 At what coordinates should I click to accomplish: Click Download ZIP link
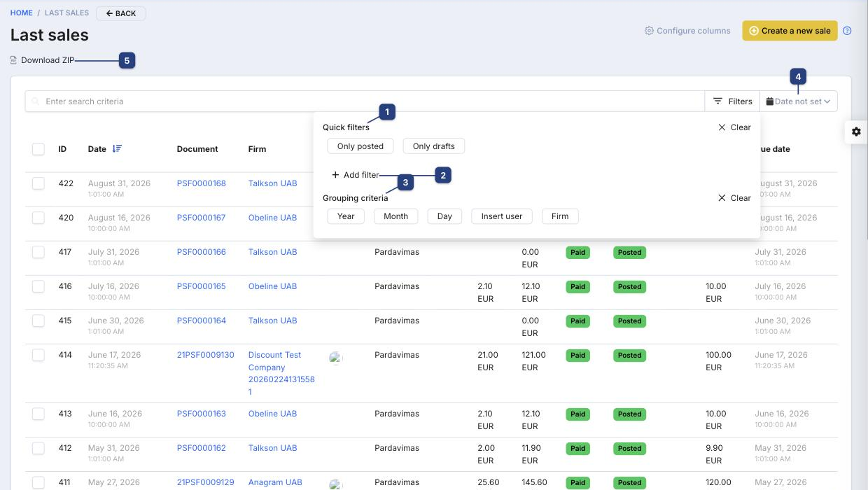[x=42, y=60]
